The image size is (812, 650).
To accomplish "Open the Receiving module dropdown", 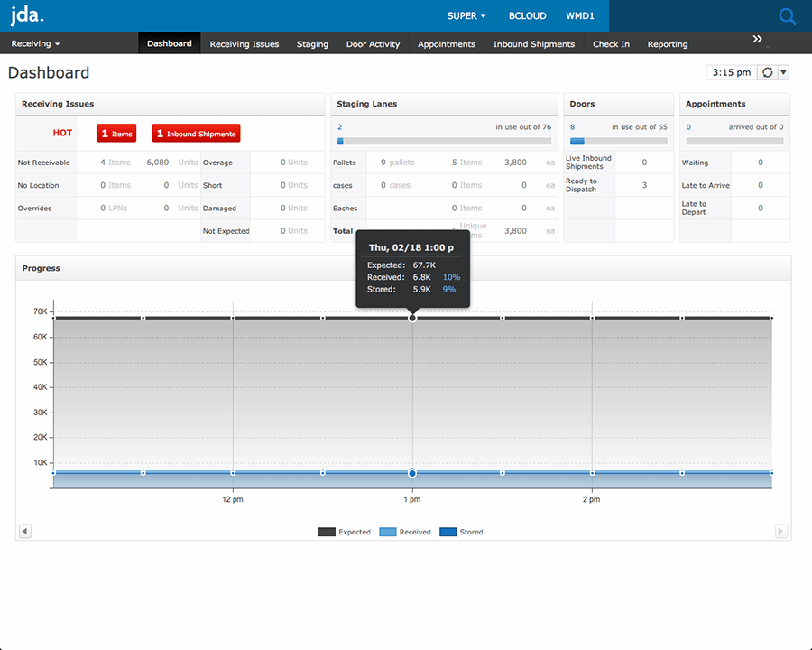I will pyautogui.click(x=35, y=43).
